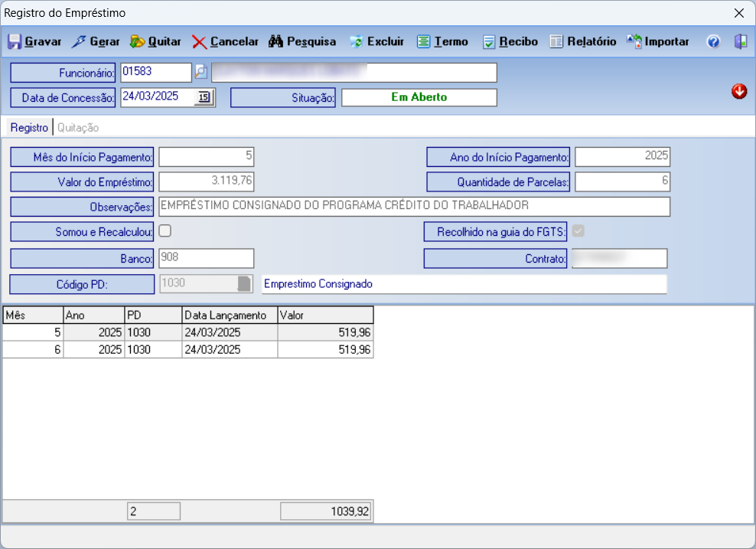Open the Data de Concessão calendar picker
The height and width of the screenshot is (549, 756).
pyautogui.click(x=204, y=97)
